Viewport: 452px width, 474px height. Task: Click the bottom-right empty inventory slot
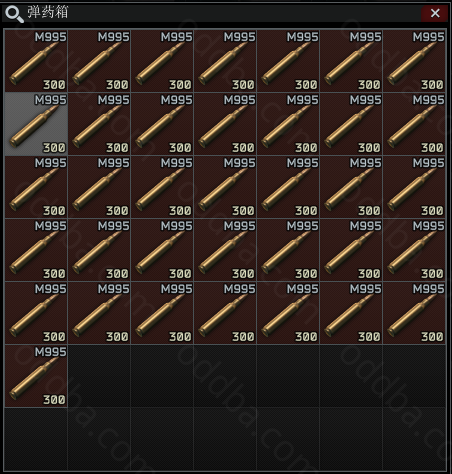[414, 439]
